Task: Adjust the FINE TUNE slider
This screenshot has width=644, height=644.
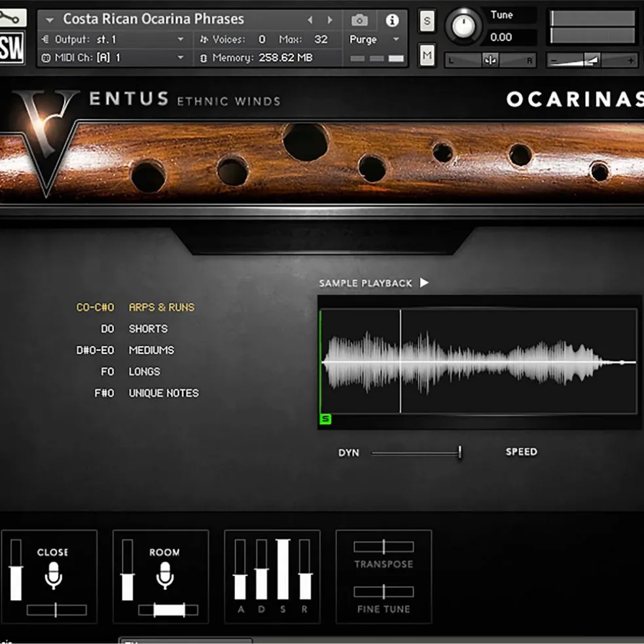Action: (x=384, y=592)
